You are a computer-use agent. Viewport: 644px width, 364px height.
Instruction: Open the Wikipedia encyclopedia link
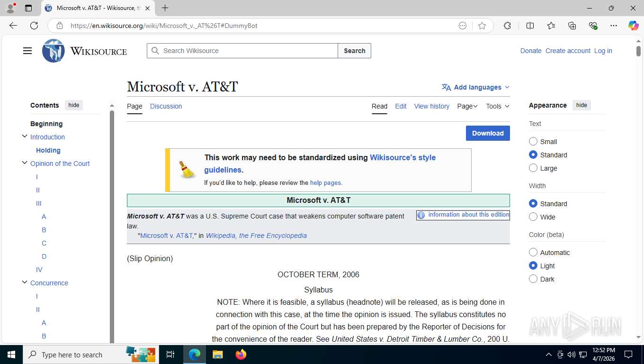(x=256, y=236)
